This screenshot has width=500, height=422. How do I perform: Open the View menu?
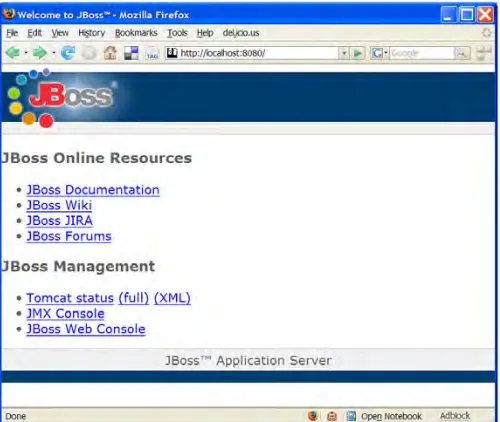coord(60,33)
